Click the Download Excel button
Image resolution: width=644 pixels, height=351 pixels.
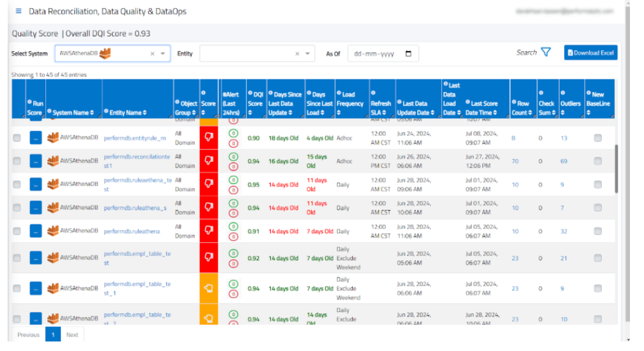591,53
